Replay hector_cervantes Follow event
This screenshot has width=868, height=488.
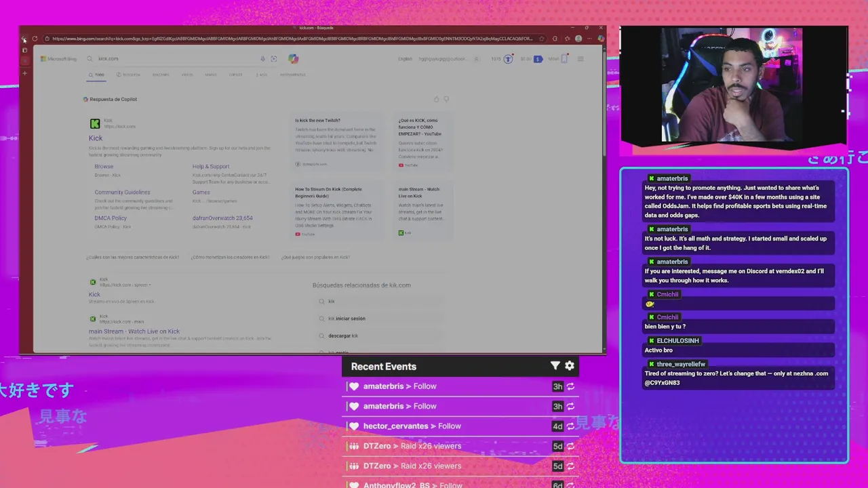pyautogui.click(x=570, y=426)
